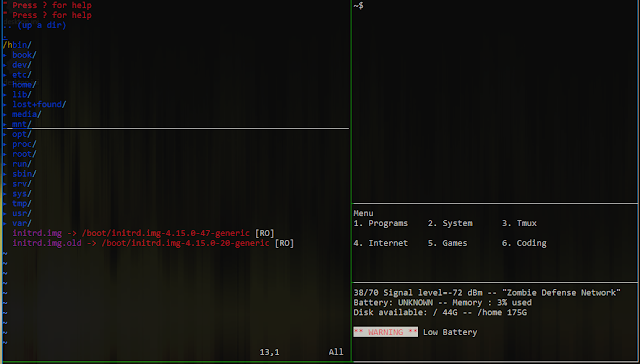640x364 pixels.
Task: Click the 'All' scroll position indicator
Action: pyautogui.click(x=336, y=352)
